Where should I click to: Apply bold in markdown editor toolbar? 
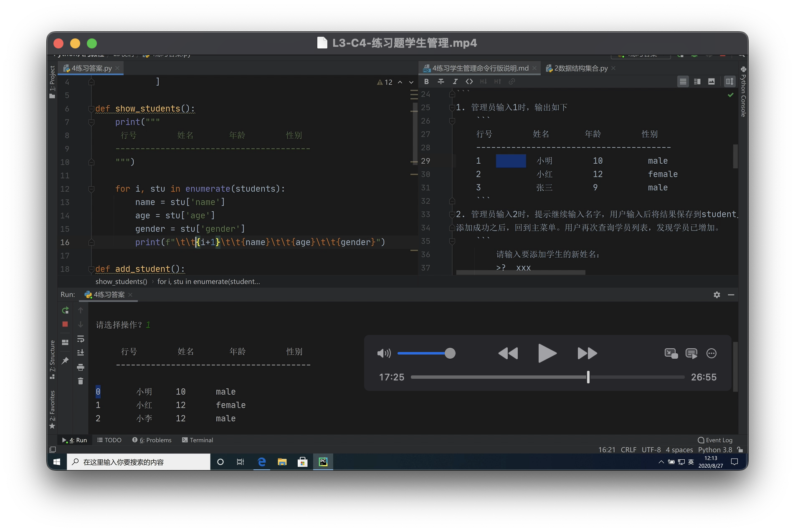point(426,81)
